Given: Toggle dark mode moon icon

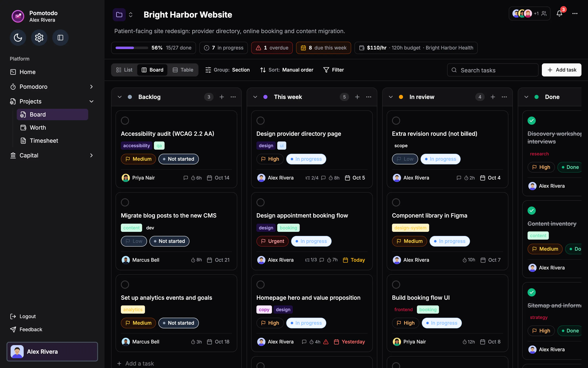Looking at the screenshot, I should [x=18, y=37].
